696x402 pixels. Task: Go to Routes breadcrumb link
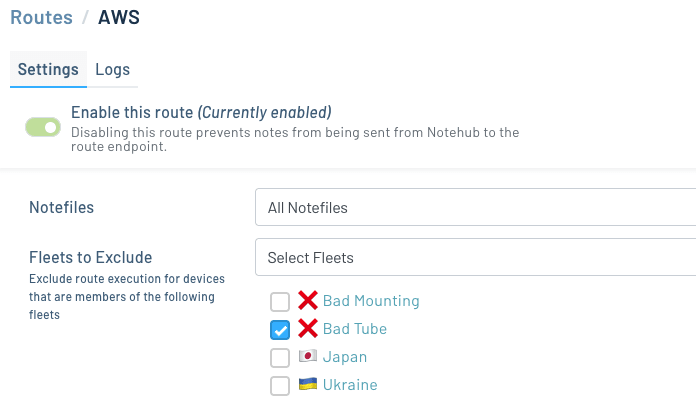[41, 17]
